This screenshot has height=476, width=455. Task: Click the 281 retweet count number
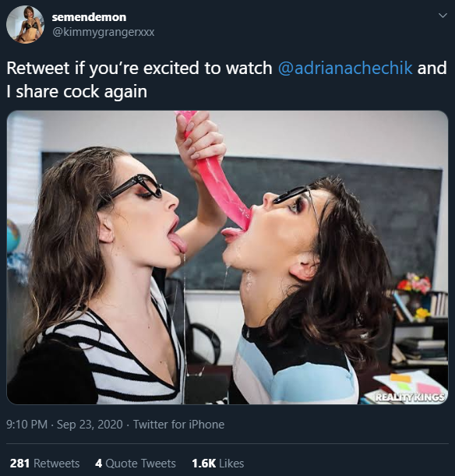point(19,464)
